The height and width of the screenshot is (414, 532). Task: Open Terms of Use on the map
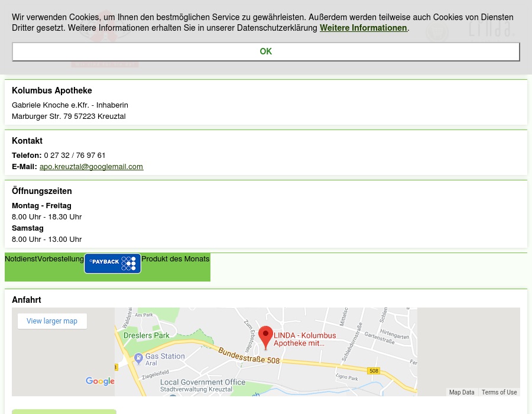click(x=499, y=392)
